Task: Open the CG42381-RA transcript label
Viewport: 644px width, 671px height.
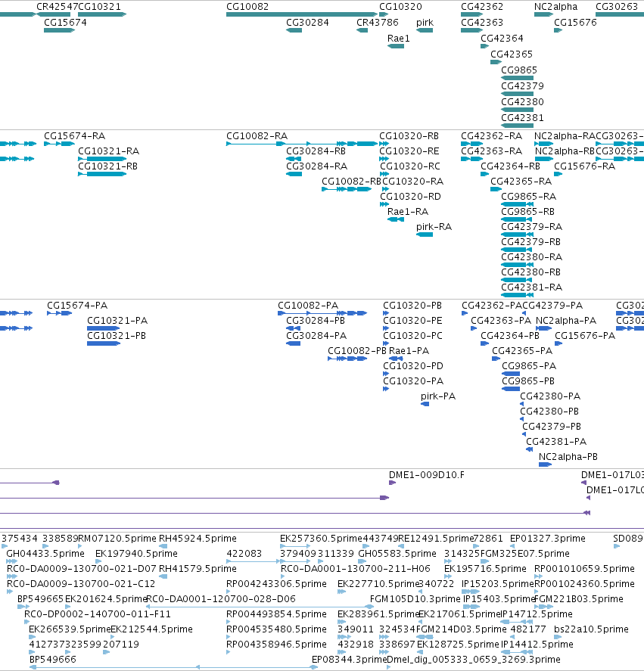Action: coord(532,287)
